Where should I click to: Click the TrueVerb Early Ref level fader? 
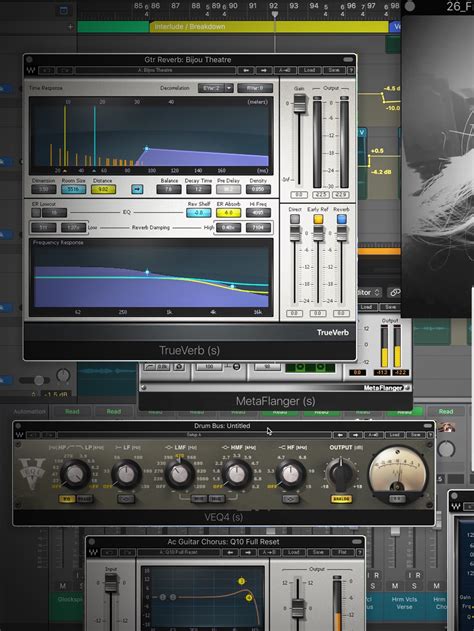318,234
